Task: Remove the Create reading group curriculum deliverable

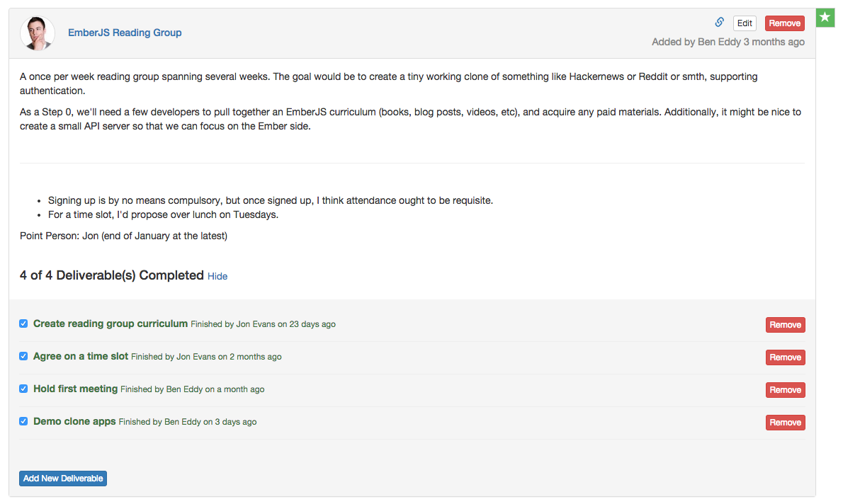Action: click(785, 325)
